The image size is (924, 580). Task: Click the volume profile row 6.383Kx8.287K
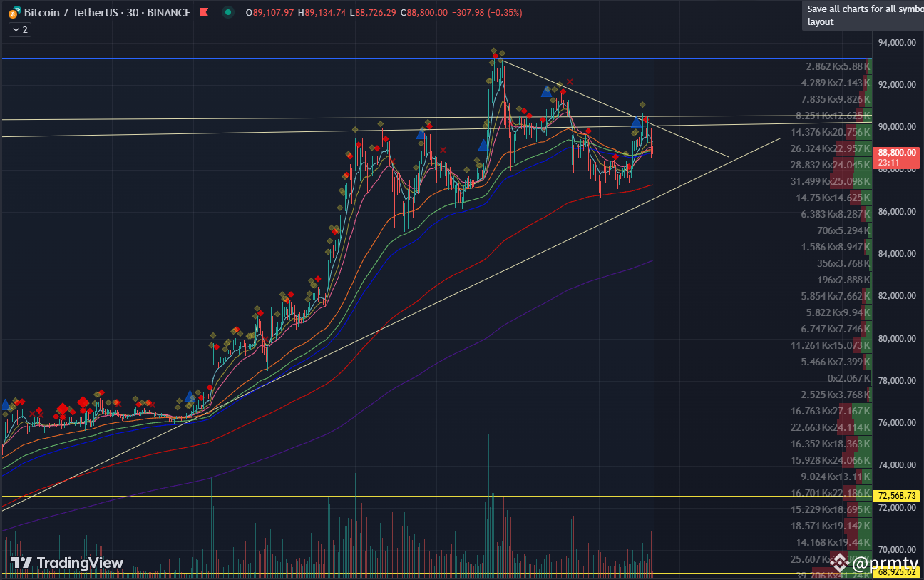tap(836, 214)
